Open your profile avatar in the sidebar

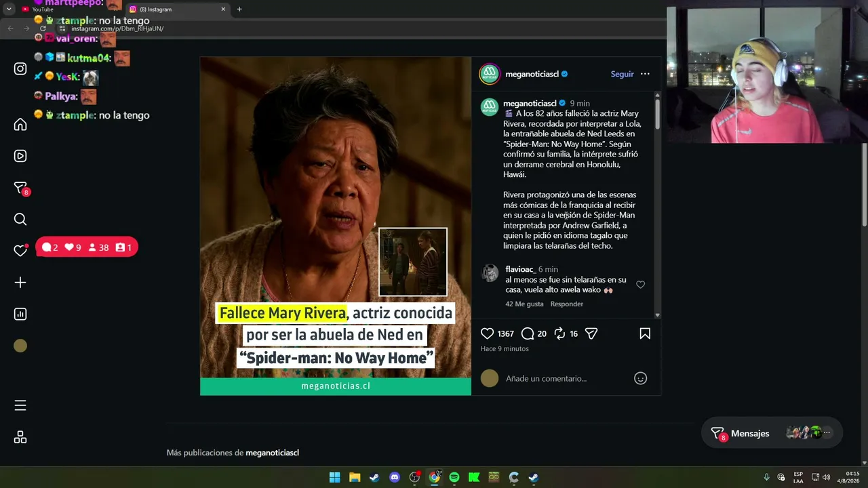[20, 346]
